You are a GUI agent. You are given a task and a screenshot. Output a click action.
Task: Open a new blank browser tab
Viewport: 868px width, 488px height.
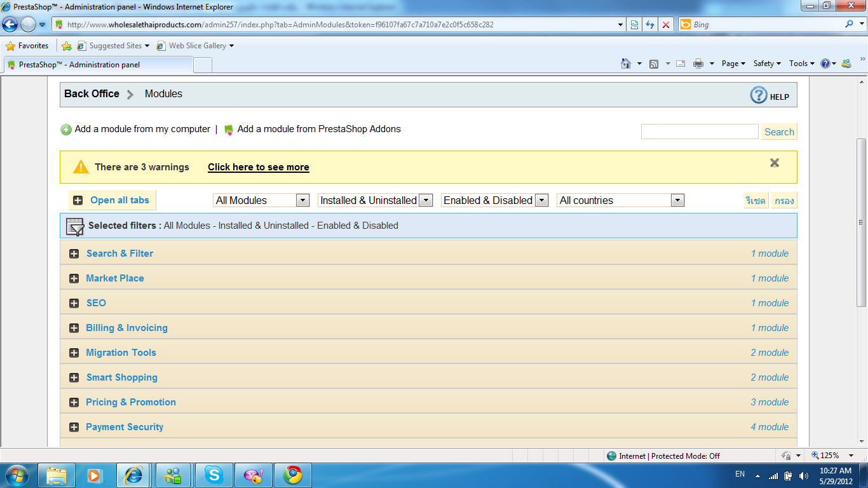(203, 65)
